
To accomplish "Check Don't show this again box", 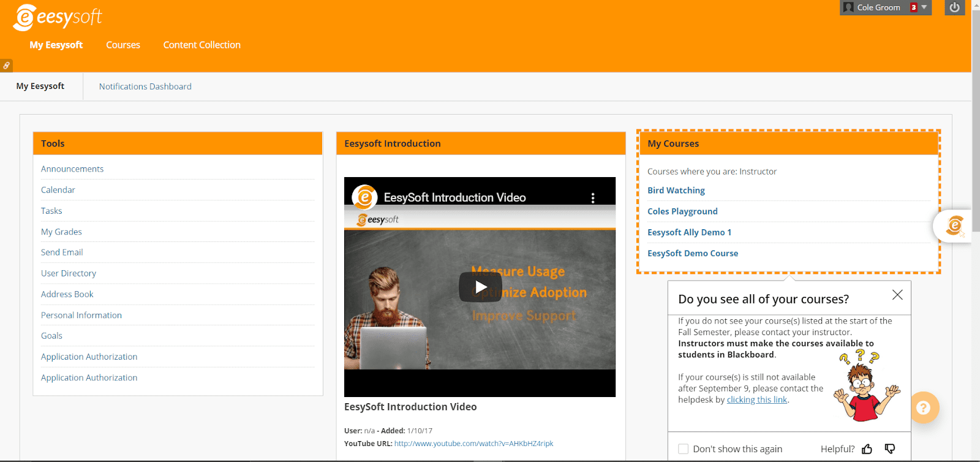I will point(684,449).
